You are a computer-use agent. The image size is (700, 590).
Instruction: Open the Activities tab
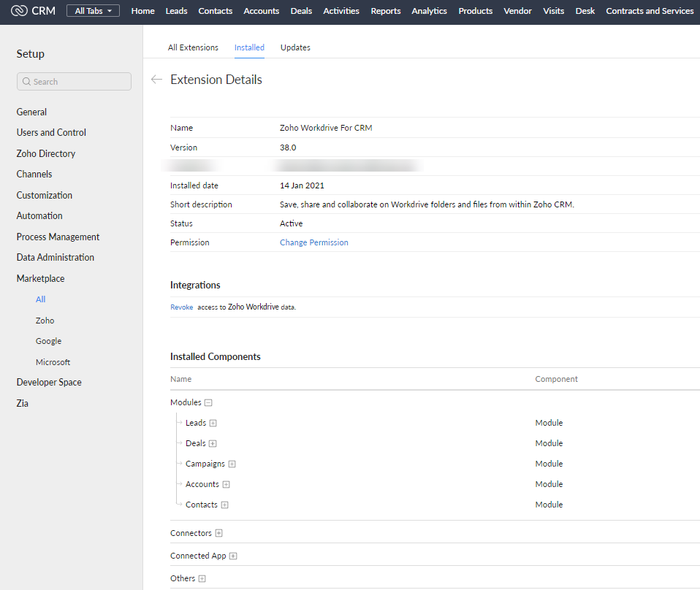(341, 11)
